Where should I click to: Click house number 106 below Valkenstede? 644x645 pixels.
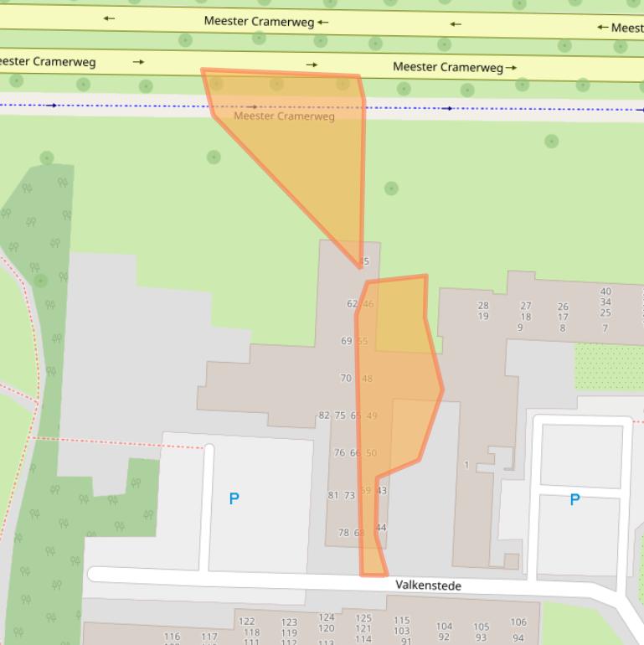518,622
